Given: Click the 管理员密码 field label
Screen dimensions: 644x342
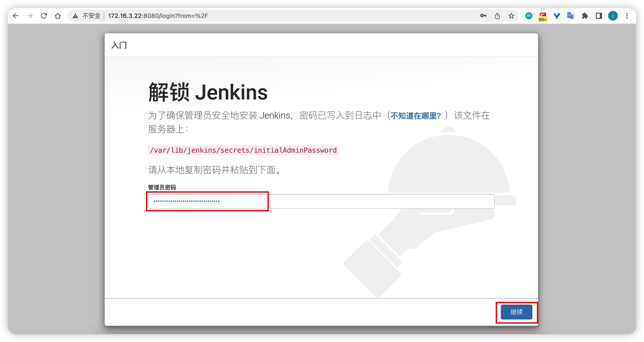Looking at the screenshot, I should click(162, 187).
